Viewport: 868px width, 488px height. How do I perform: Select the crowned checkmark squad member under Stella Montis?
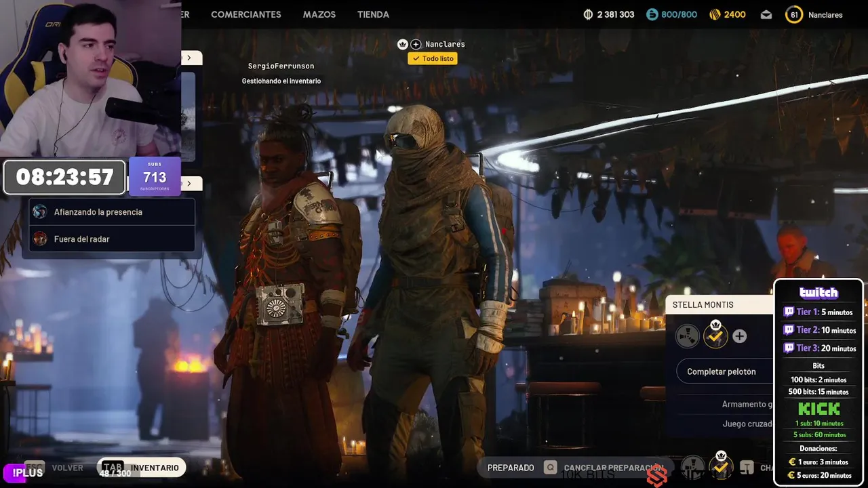coord(715,335)
